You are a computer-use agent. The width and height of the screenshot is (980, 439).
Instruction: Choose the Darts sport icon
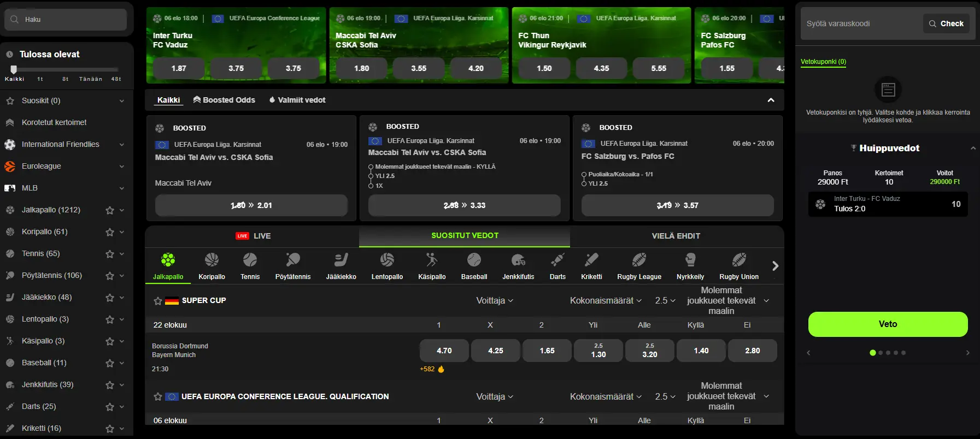pyautogui.click(x=558, y=259)
